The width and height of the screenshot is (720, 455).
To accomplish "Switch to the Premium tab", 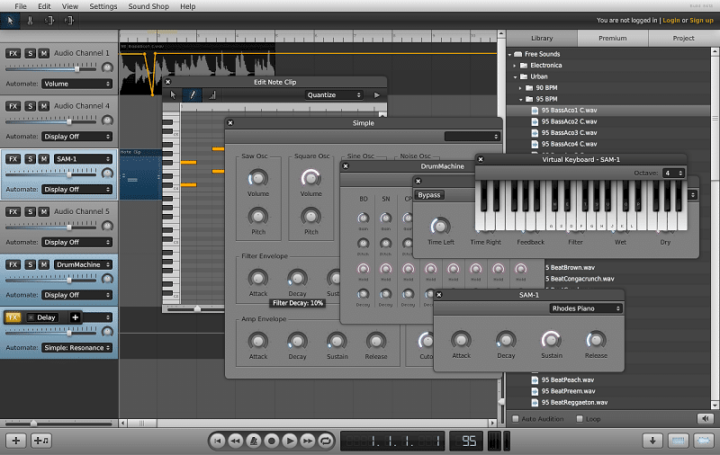I will click(612, 38).
